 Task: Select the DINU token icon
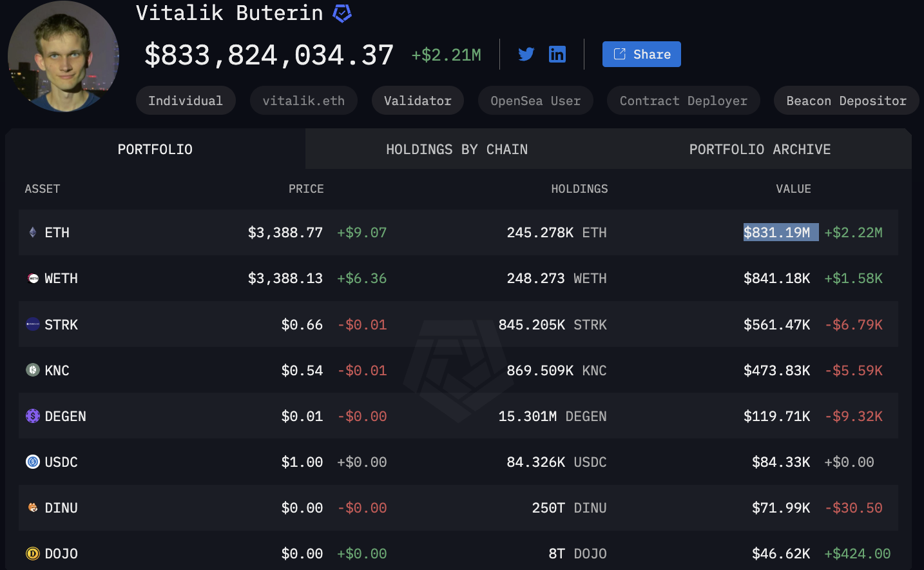click(33, 507)
